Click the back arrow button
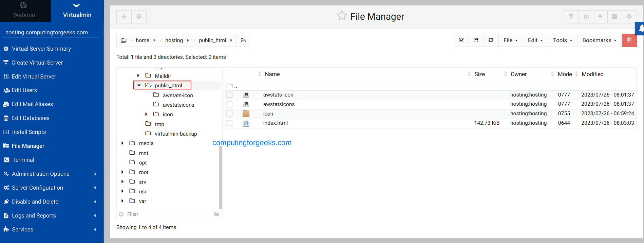Screen dimensions: 644x243 [x=124, y=16]
